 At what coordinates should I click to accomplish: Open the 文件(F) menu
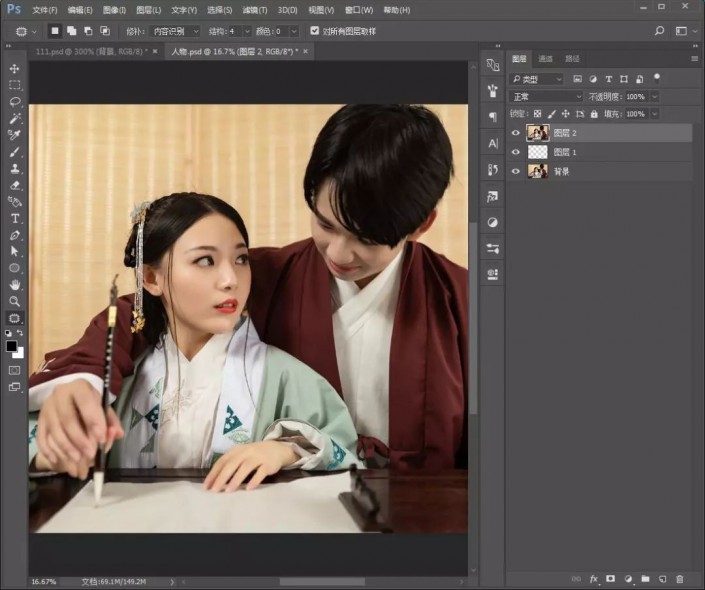point(45,10)
